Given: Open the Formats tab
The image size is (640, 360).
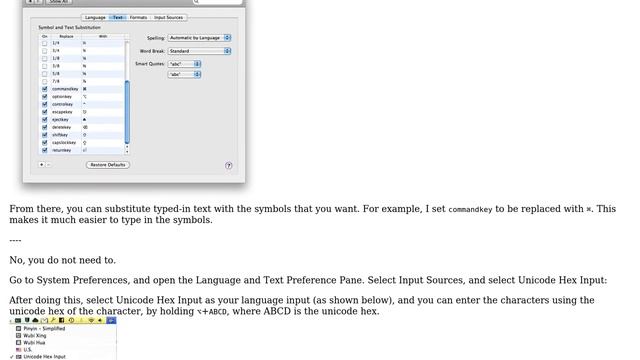Looking at the screenshot, I should [138, 18].
